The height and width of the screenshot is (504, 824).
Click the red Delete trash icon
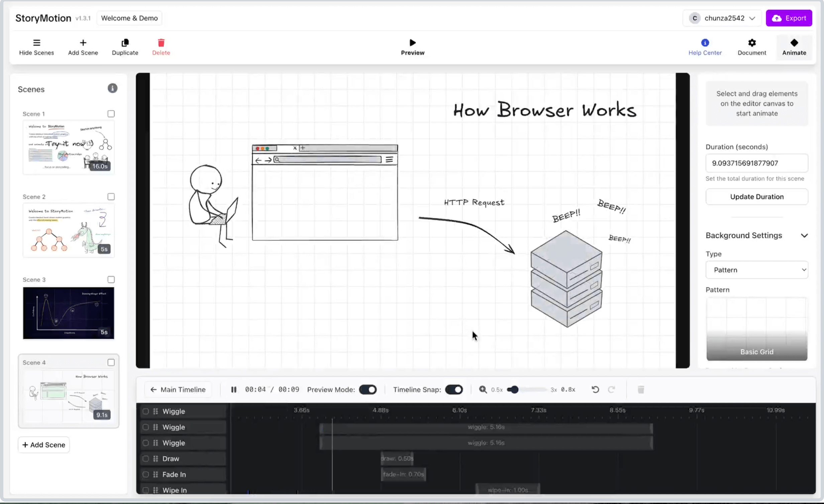161,43
